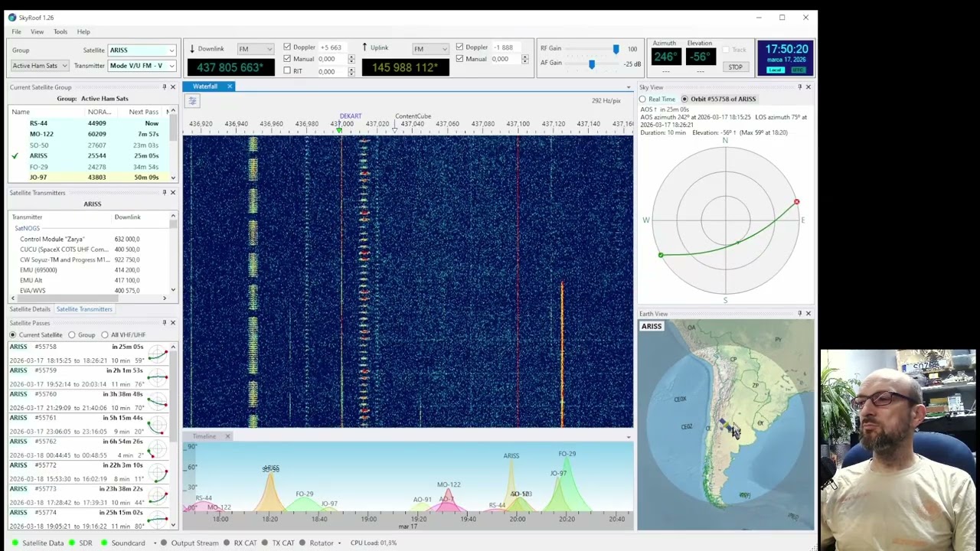Select All VHF/UHF passes radio
Viewport: 980px width, 551px height.
[105, 335]
